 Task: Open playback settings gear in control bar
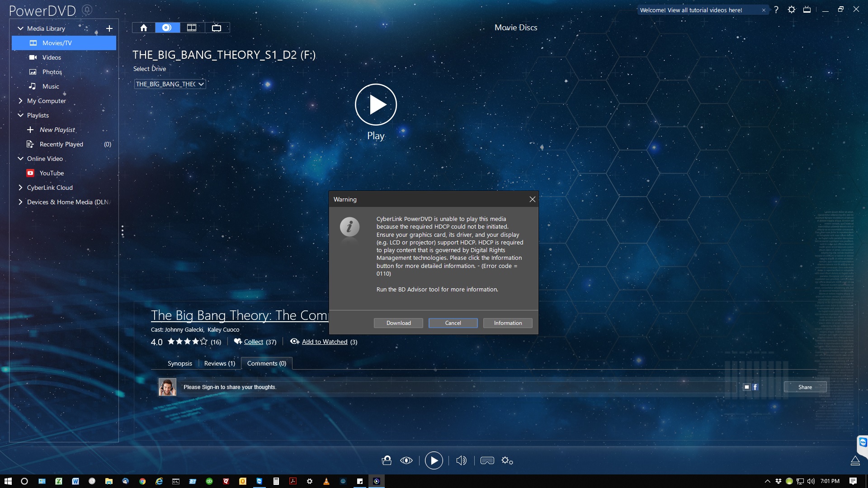507,460
